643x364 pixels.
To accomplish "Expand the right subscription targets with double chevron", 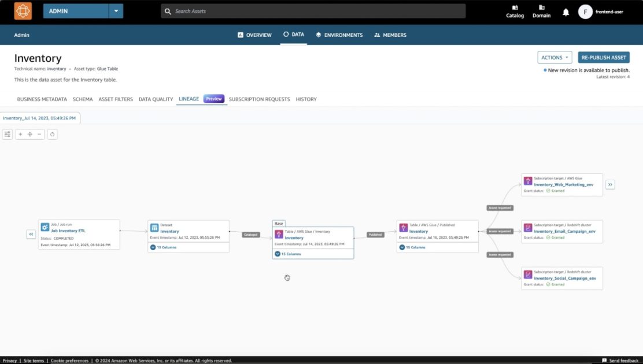I will click(610, 184).
